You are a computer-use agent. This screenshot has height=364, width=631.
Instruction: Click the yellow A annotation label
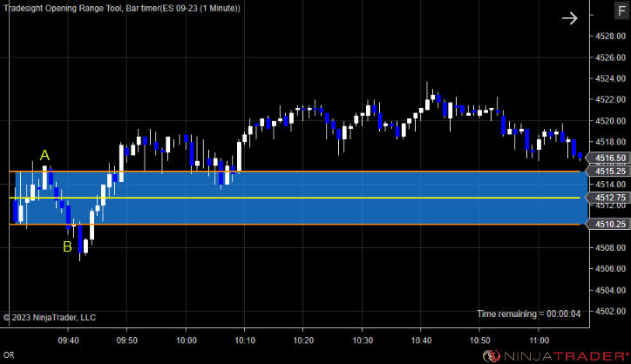click(44, 155)
